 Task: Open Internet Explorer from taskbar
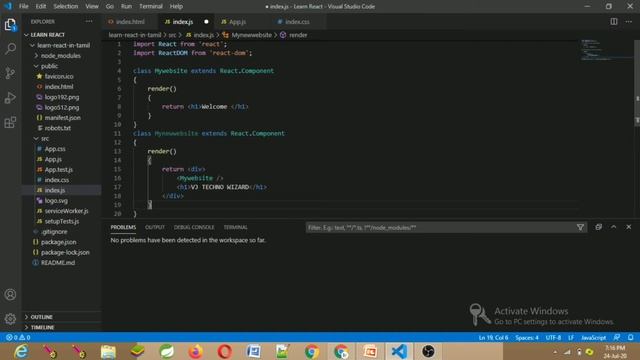tap(21, 351)
